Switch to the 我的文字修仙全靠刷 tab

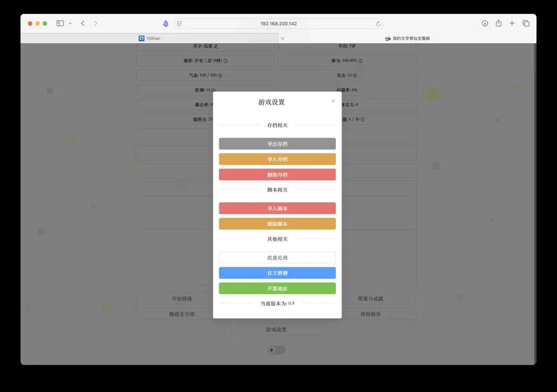(407, 38)
